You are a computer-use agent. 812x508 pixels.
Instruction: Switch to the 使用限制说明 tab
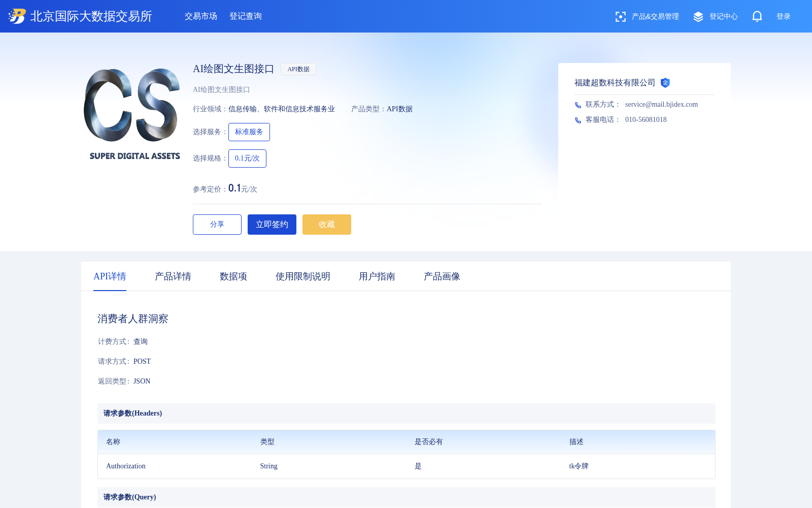(303, 276)
